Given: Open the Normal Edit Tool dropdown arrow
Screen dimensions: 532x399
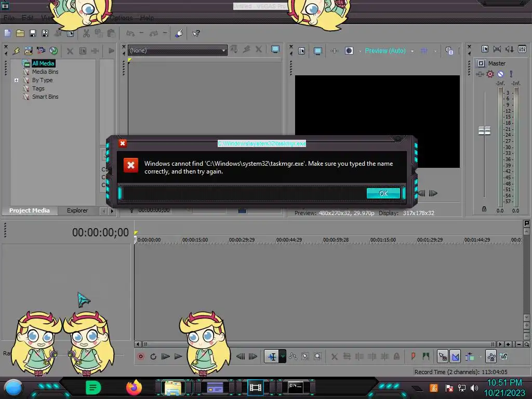Looking at the screenshot, I should coord(283,356).
